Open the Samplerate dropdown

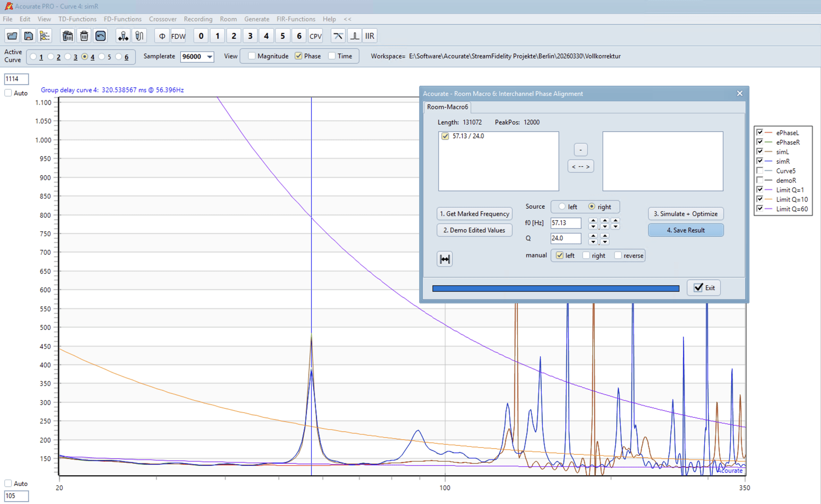click(209, 57)
